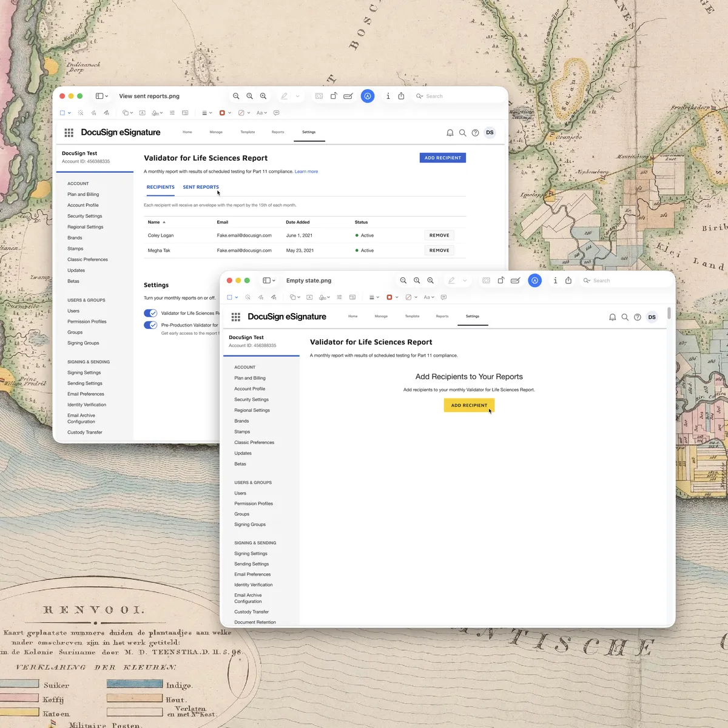The image size is (728, 728).
Task: Rotate the View sent reports.png image
Action: click(334, 96)
